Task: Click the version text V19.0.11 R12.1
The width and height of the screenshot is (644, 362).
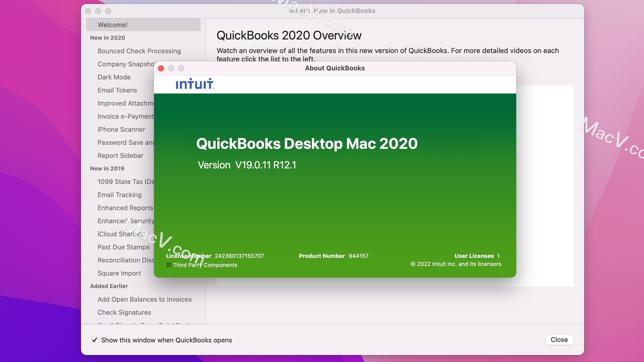Action: [265, 165]
